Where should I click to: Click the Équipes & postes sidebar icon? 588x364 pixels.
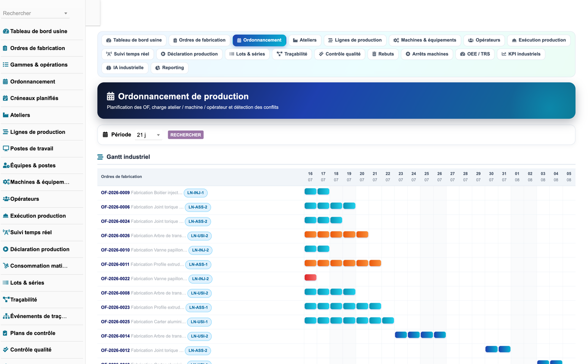point(6,166)
